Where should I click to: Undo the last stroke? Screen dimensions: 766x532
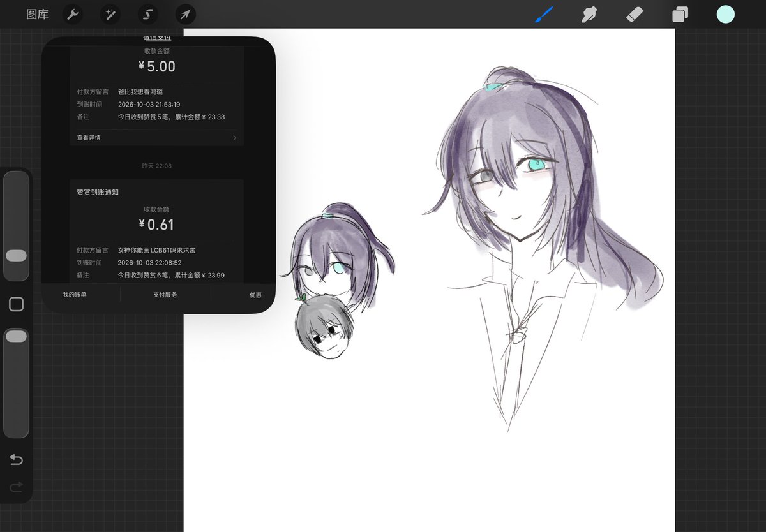tap(16, 460)
